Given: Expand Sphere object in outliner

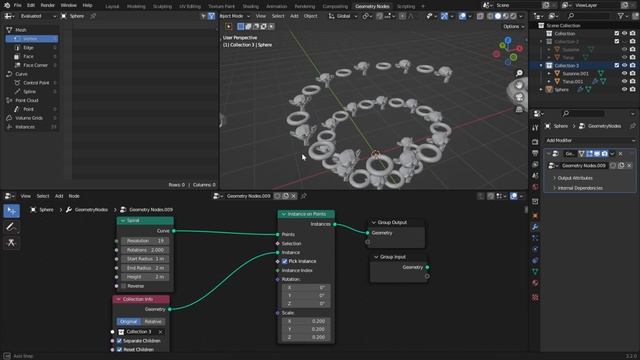Looking at the screenshot, I should (542, 90).
